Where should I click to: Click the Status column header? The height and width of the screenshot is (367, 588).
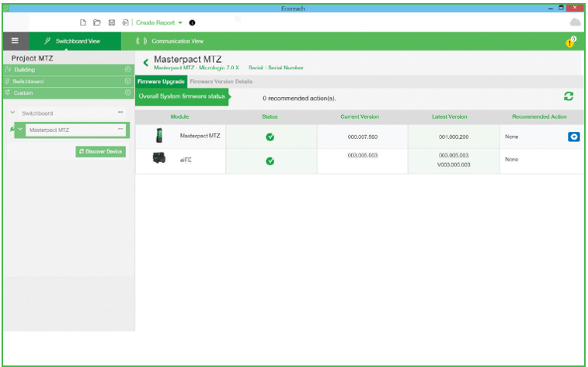coord(270,117)
